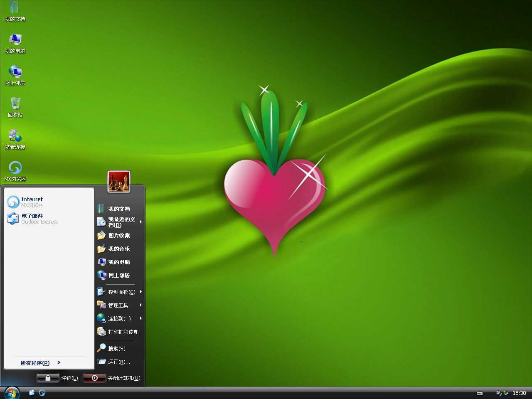Expand 我最近的文档 submenu arrow
Viewport: 532px width, 399px height.
click(141, 222)
